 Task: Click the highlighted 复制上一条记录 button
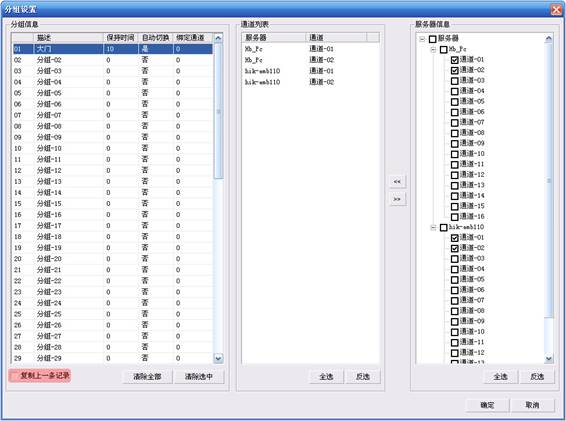click(40, 376)
